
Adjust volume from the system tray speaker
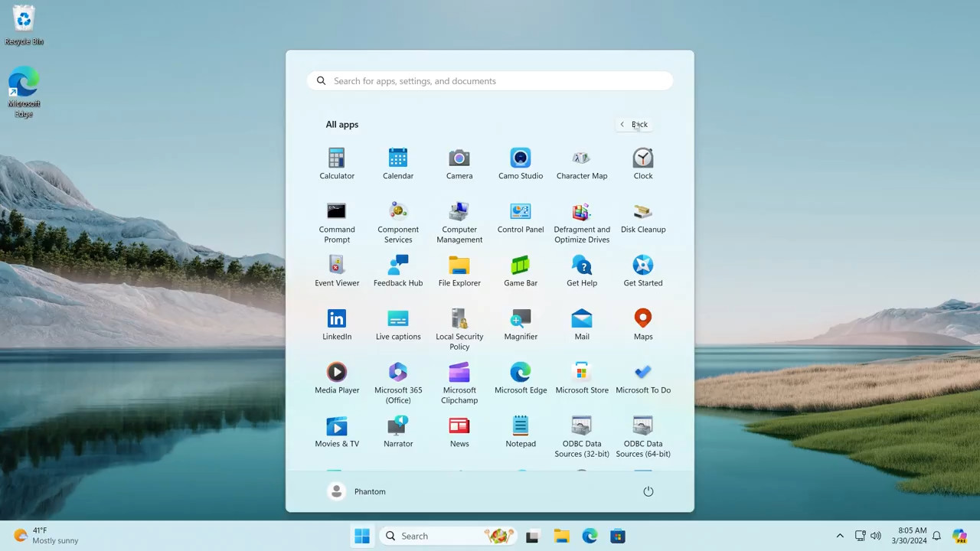[x=875, y=536]
